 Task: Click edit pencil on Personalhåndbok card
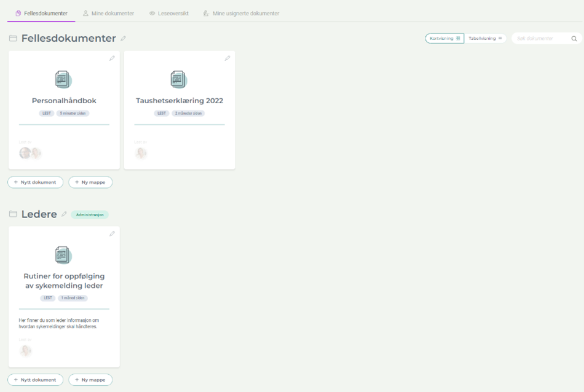pyautogui.click(x=112, y=58)
